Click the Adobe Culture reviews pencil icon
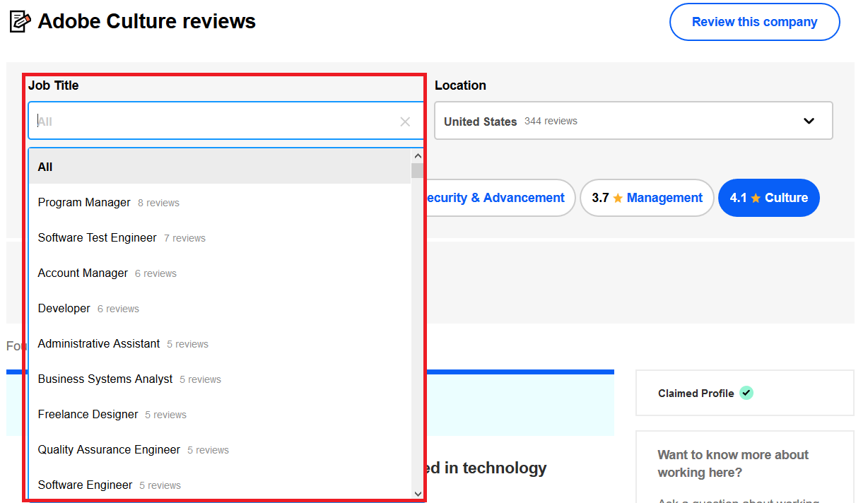Image resolution: width=868 pixels, height=503 pixels. tap(20, 22)
